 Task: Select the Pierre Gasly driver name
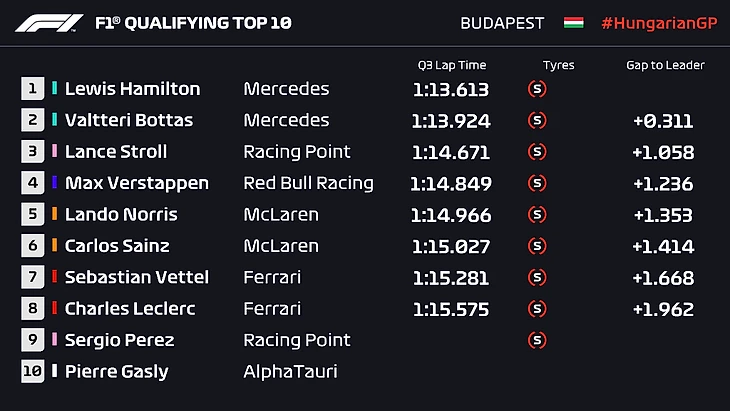click(116, 372)
